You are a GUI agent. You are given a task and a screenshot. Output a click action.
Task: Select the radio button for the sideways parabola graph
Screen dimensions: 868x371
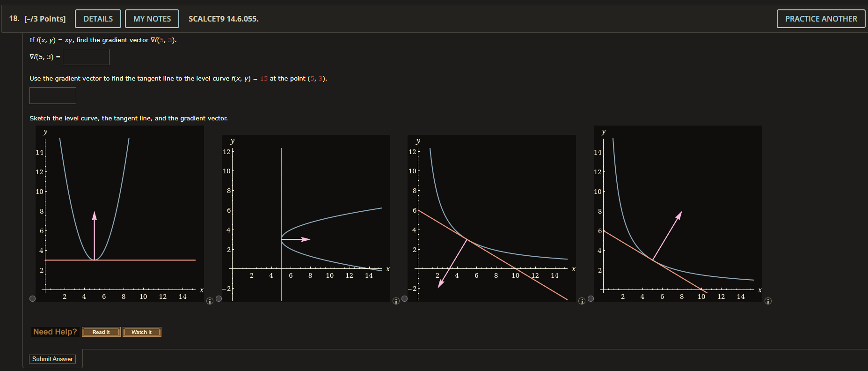(x=219, y=299)
